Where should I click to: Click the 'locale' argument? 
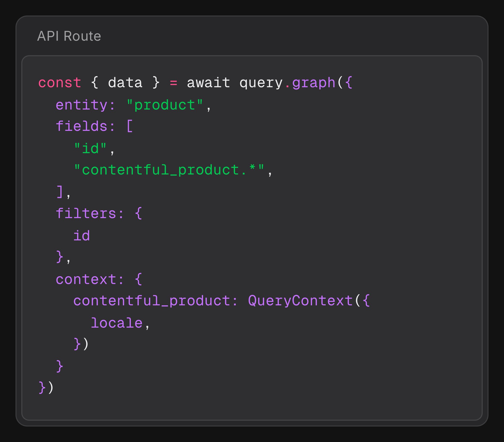(117, 323)
